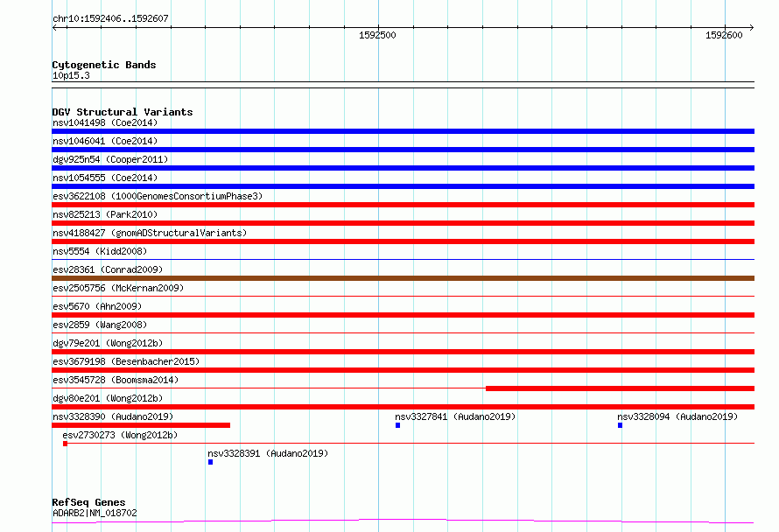Select the blue nsv1054555 bar
The height and width of the screenshot is (532, 779).
(403, 186)
